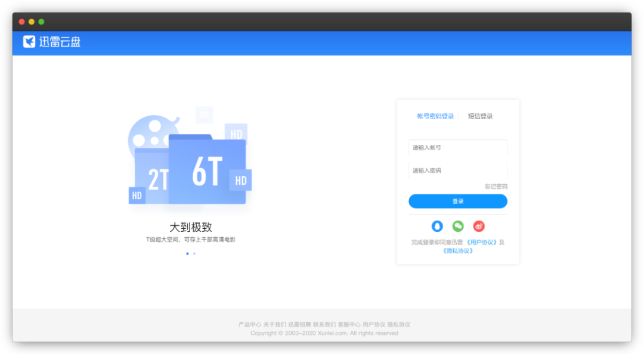
Task: Switch to 帐号密码登录 tab
Action: point(435,116)
